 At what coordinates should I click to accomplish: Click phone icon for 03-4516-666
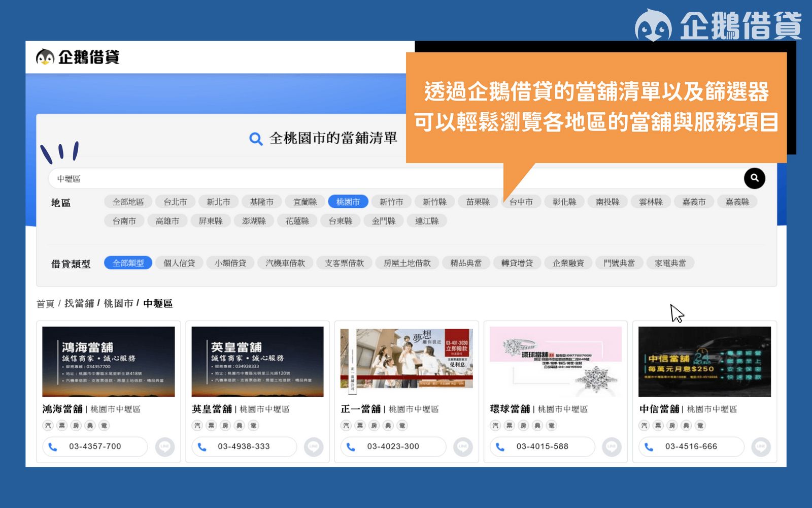click(649, 447)
